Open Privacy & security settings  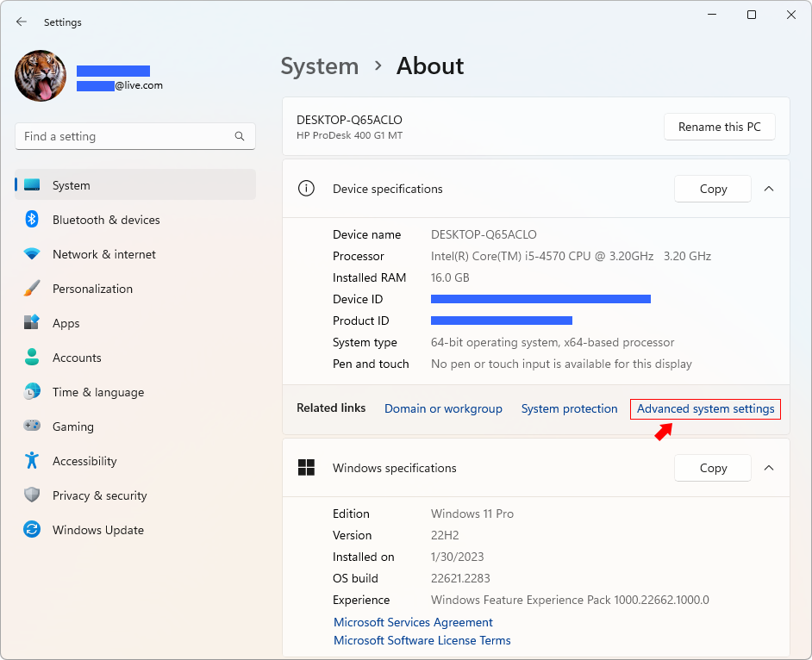click(x=135, y=495)
